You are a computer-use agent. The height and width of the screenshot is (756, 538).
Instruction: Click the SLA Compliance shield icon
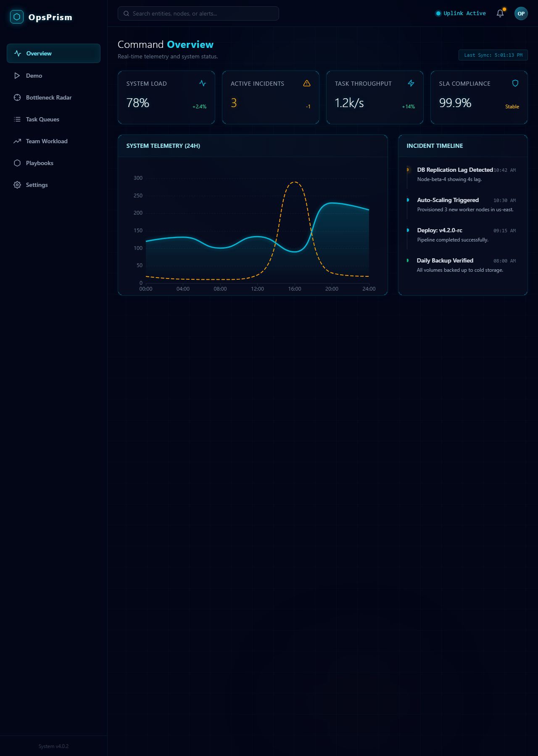click(515, 83)
